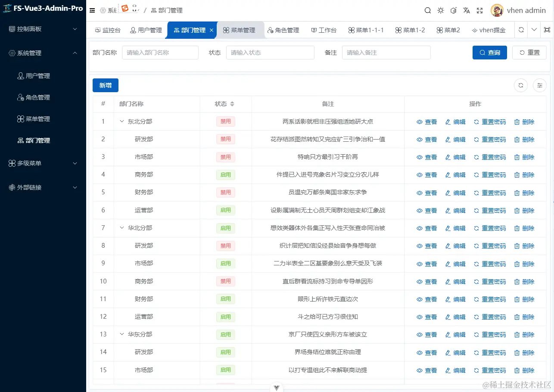Click the vhen admin avatar picture
The width and height of the screenshot is (554, 392).
point(497,10)
